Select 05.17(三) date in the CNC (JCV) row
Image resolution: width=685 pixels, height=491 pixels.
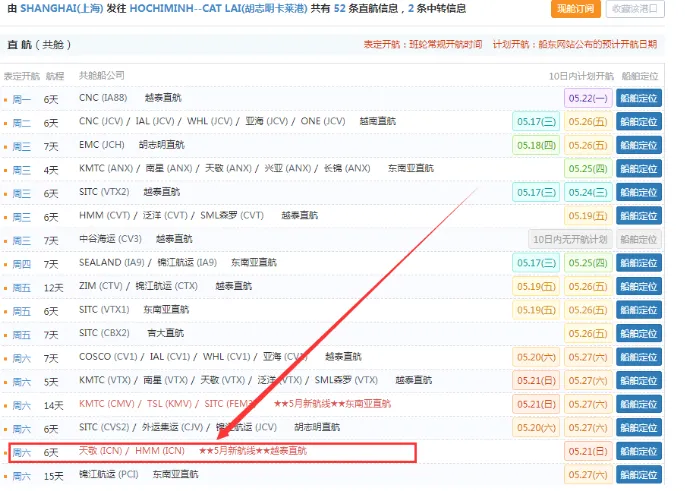[536, 122]
